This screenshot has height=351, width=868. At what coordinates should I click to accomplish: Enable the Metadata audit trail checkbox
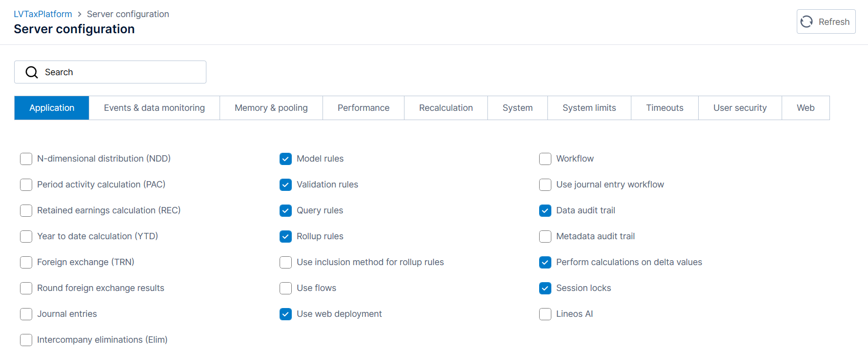click(545, 236)
